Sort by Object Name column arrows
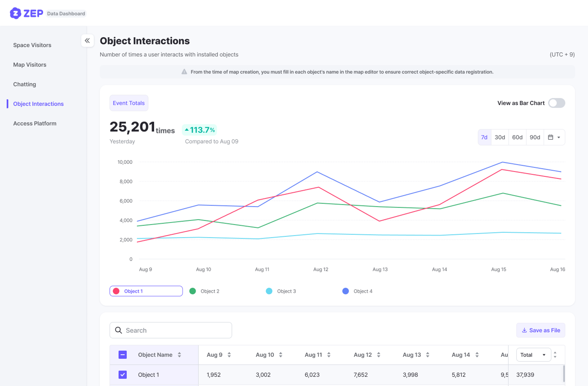Viewport: 588px width, 386px height. 179,355
